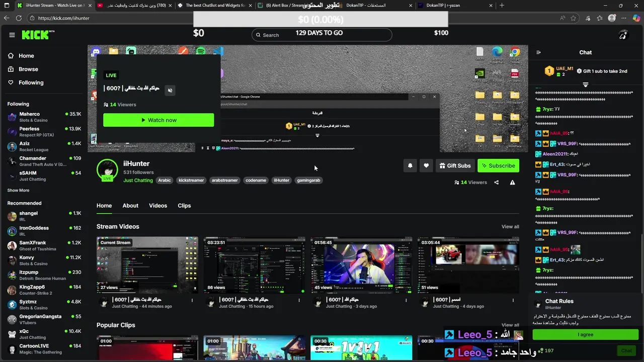This screenshot has height=362, width=644.
Task: Open Konvy in Recommended list
Action: click(44, 260)
